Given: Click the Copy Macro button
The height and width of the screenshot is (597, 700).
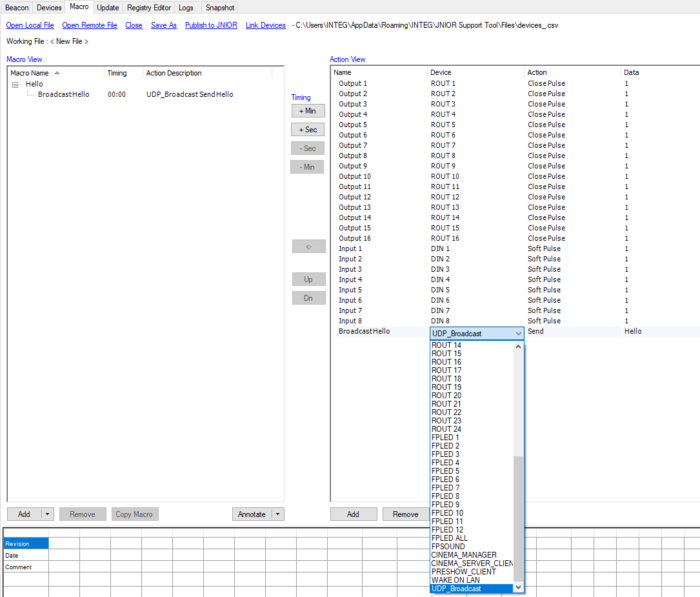Looking at the screenshot, I should click(x=134, y=514).
